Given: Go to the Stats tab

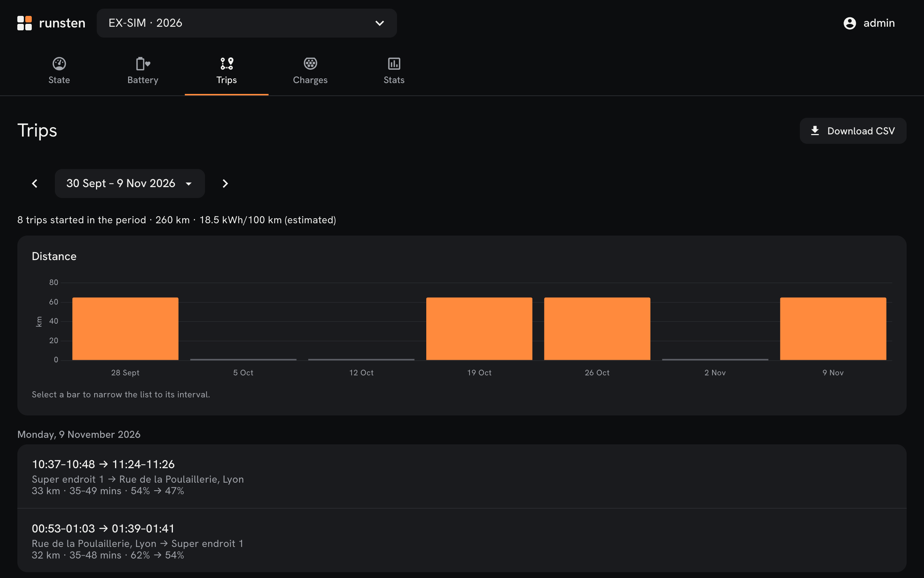Looking at the screenshot, I should pos(394,71).
